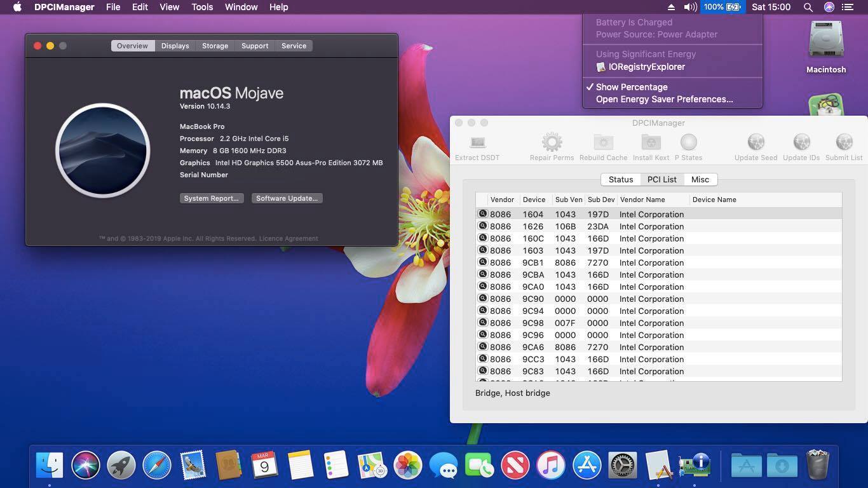This screenshot has width=868, height=488.
Task: Open Safari from the Dock
Action: [156, 466]
